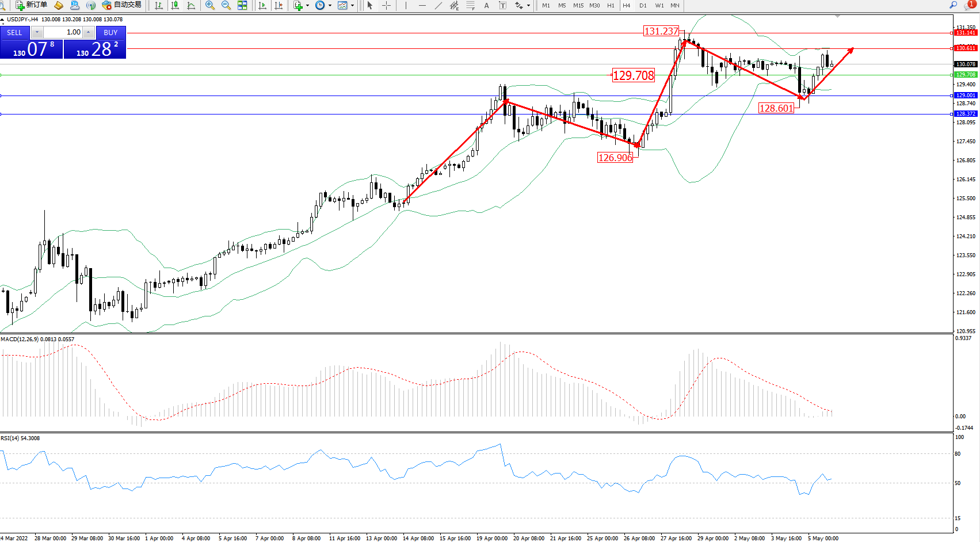Expand the chart templates dropdown arrow
Viewport: 980px width, 542px height.
tap(352, 5)
